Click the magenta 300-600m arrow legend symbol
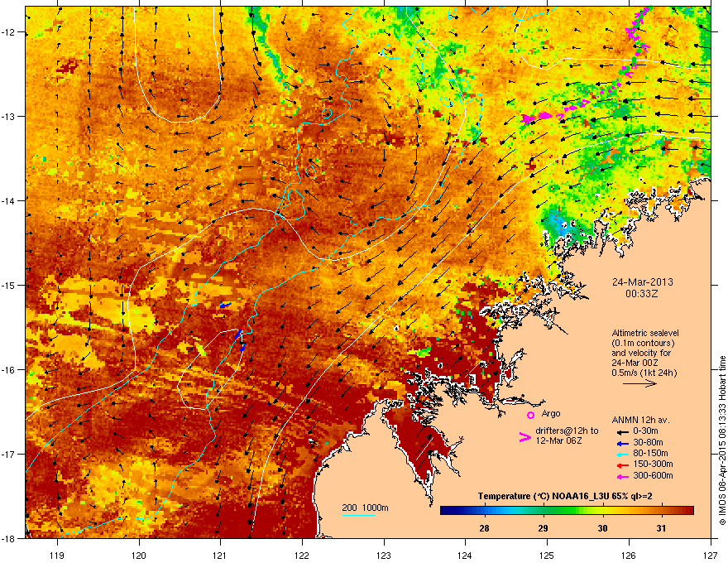728x563 pixels. click(x=622, y=476)
